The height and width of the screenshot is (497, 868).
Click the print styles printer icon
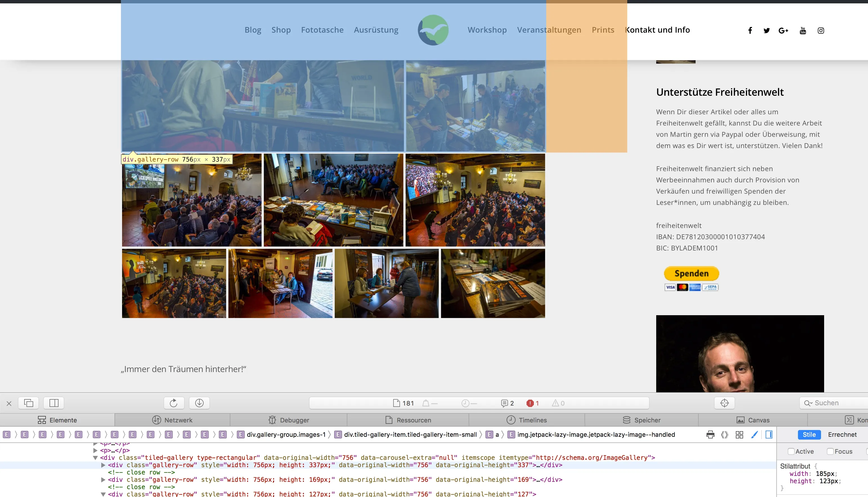(x=710, y=435)
